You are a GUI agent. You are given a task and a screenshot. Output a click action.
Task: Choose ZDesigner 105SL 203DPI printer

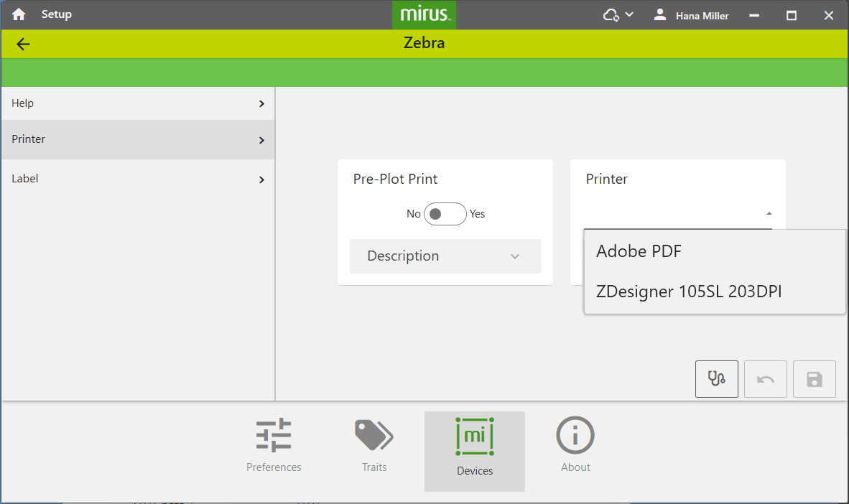click(715, 291)
